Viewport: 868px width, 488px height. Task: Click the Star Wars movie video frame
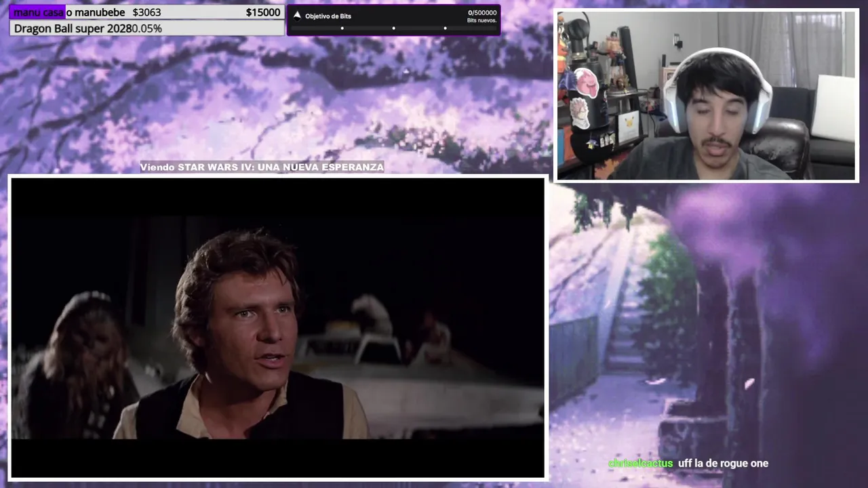pos(277,327)
